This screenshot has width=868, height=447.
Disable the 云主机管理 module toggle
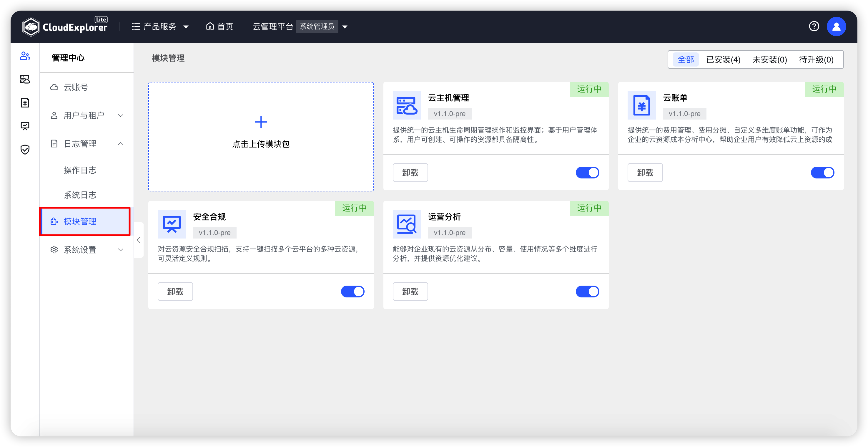[x=587, y=173]
